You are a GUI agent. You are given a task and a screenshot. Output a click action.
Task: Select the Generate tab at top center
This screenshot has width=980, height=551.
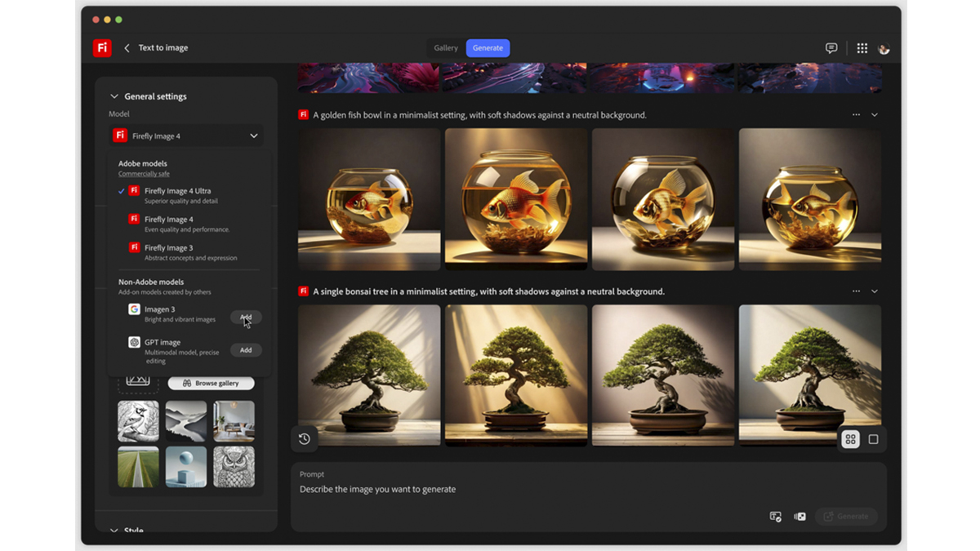[488, 48]
